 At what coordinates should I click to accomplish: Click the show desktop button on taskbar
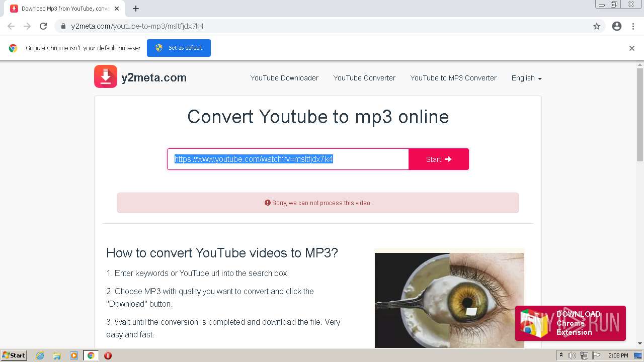click(x=638, y=355)
